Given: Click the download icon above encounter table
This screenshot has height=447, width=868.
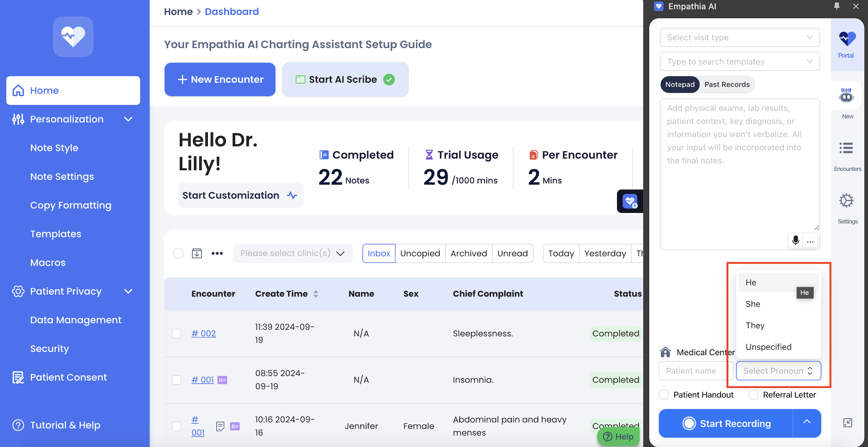Looking at the screenshot, I should click(197, 253).
